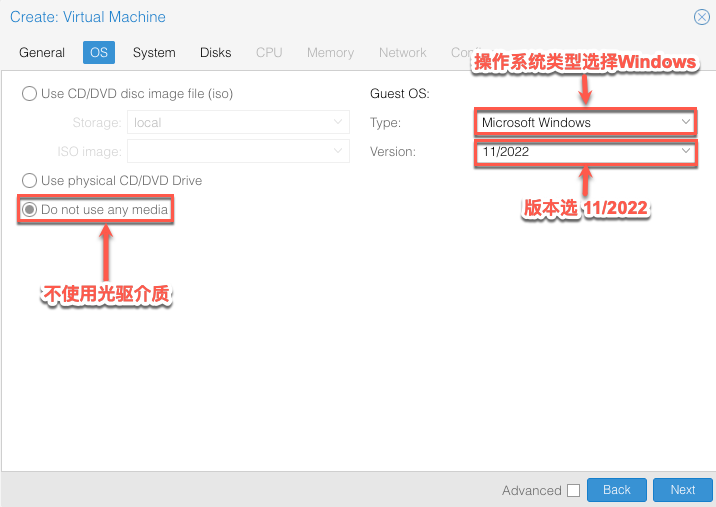The image size is (716, 507).
Task: Open the Memory tab
Action: [x=330, y=53]
